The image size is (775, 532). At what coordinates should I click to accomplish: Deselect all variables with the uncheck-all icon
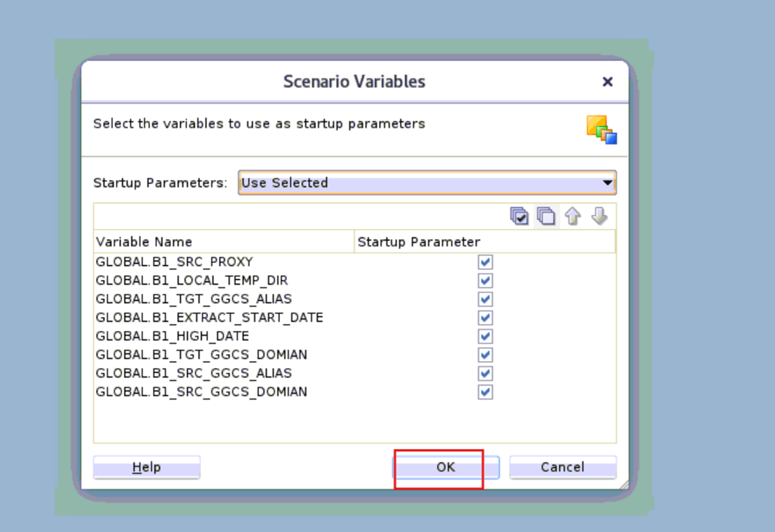(x=546, y=216)
